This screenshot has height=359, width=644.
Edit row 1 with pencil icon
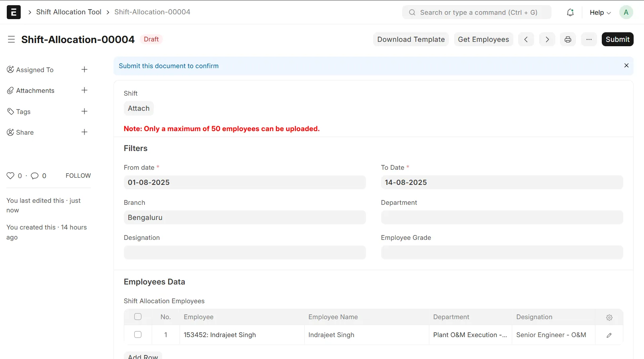click(x=609, y=335)
